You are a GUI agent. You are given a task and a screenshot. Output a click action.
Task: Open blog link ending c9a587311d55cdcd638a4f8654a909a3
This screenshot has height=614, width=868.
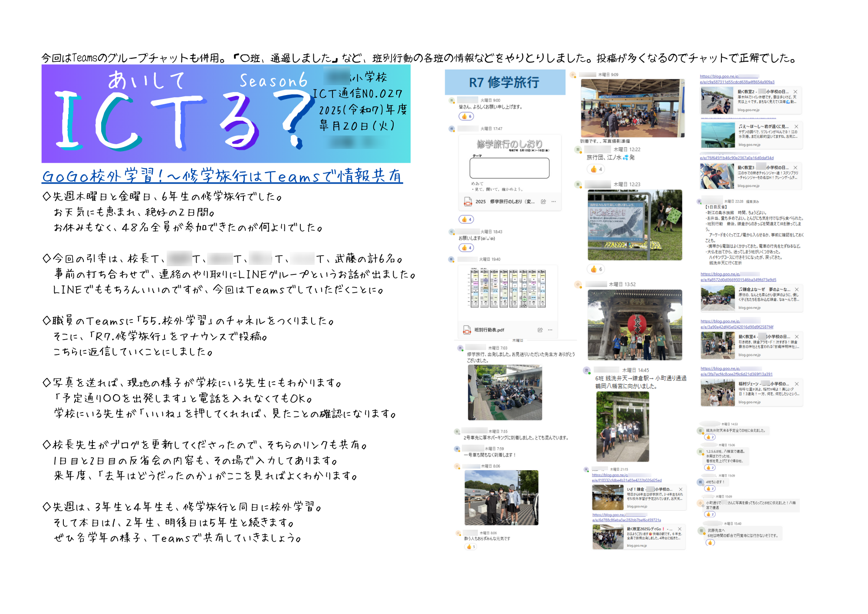(x=737, y=79)
